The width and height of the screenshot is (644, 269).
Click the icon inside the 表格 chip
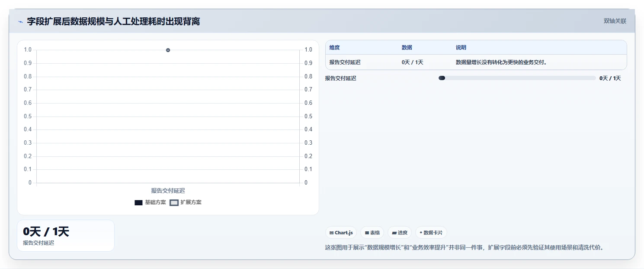[x=367, y=233]
